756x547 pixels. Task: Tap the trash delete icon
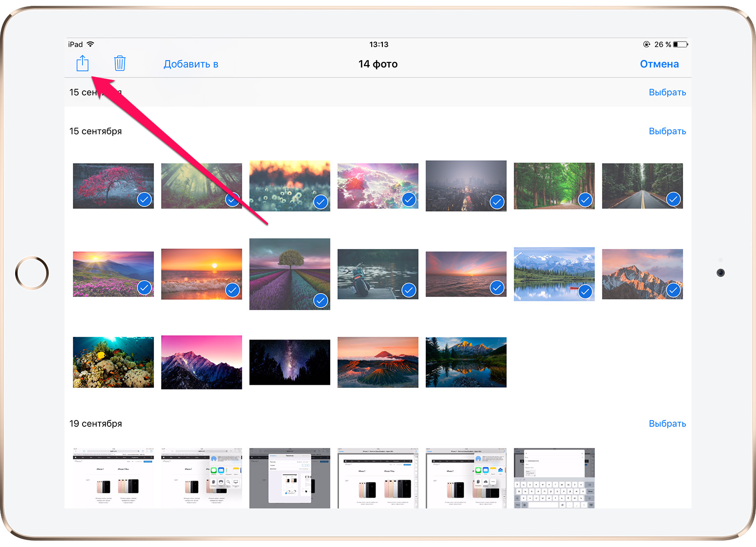coord(120,63)
